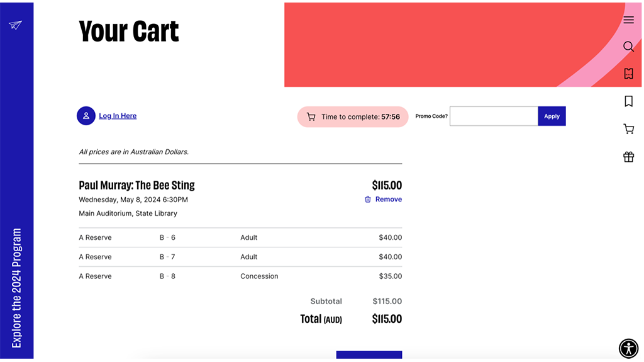Click the red ticket icon in sidebar
Image resolution: width=644 pixels, height=362 pixels.
[x=628, y=74]
